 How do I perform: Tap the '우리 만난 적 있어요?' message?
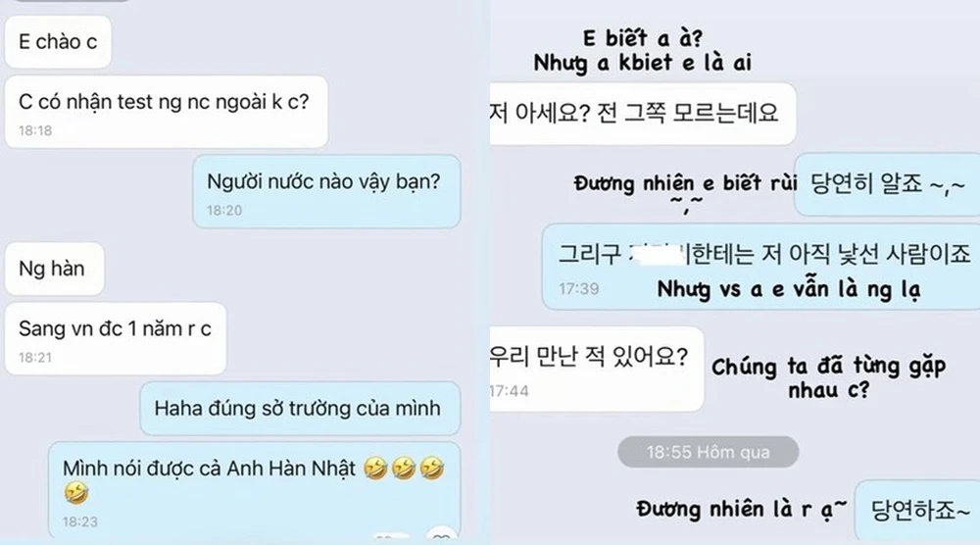pos(597,369)
